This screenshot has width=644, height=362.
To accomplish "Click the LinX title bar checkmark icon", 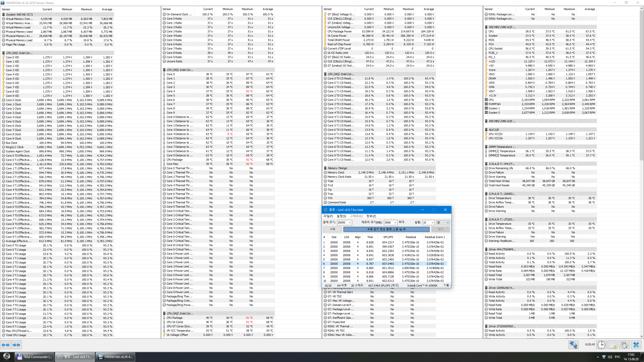I will [326, 210].
